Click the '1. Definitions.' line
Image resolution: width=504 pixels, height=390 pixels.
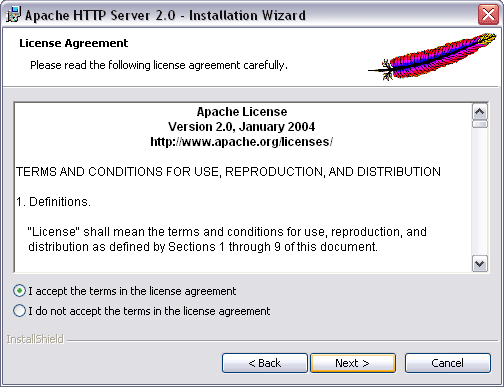[53, 202]
